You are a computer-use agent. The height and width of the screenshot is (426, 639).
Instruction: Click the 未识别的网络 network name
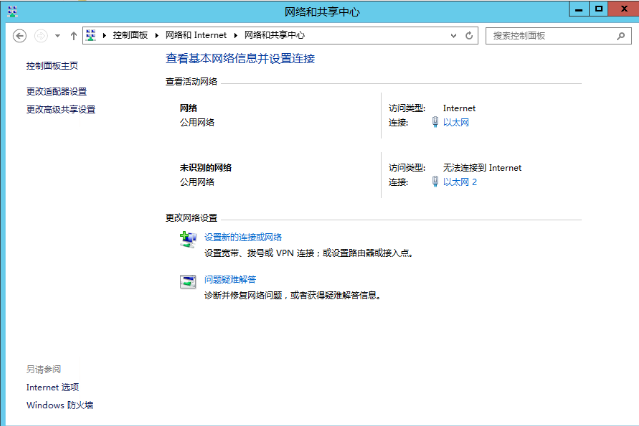click(x=205, y=168)
